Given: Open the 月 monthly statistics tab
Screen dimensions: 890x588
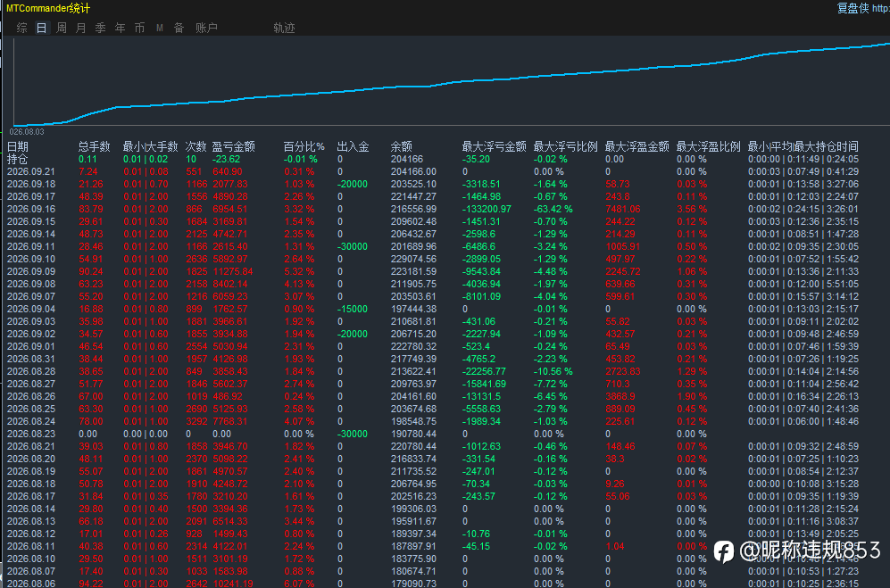Looking at the screenshot, I should [x=81, y=28].
